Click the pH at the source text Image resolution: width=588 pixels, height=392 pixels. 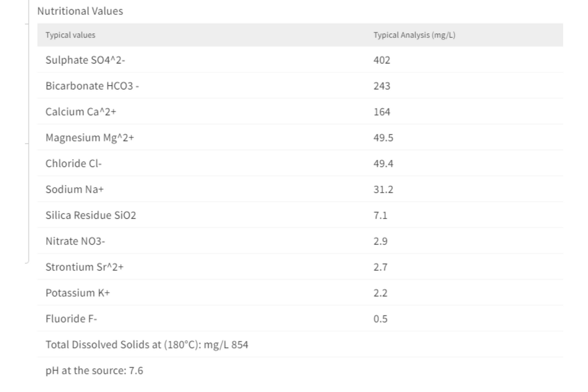pyautogui.click(x=94, y=370)
